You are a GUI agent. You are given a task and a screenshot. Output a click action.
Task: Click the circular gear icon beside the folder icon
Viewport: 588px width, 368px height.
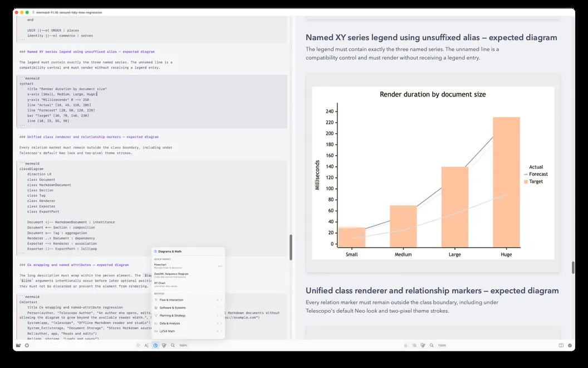point(27,346)
